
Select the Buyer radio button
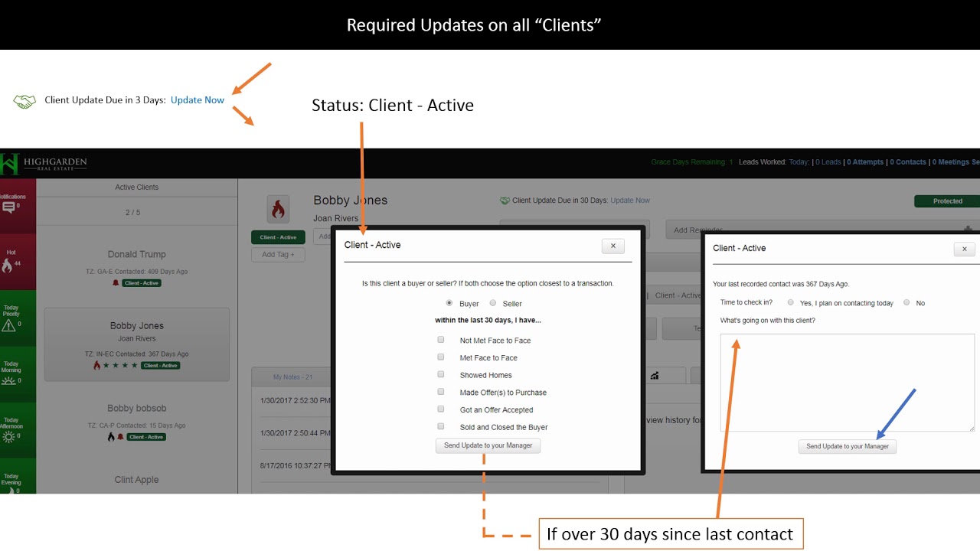[449, 303]
